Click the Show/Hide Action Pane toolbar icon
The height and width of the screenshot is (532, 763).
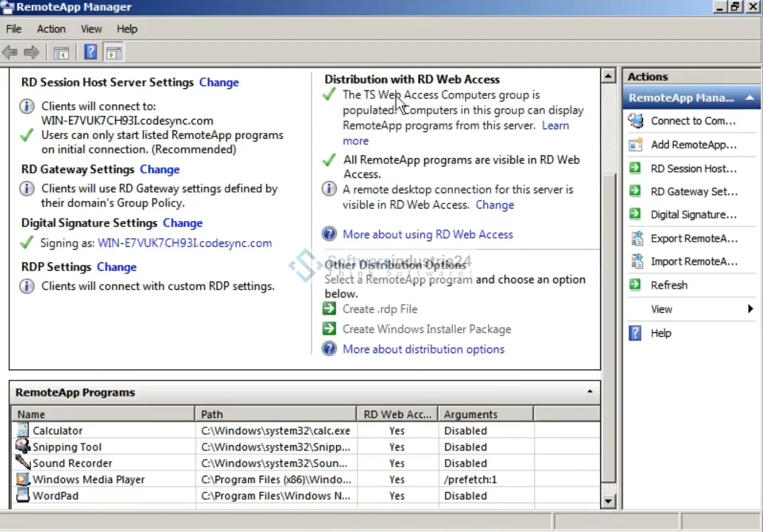pos(114,53)
